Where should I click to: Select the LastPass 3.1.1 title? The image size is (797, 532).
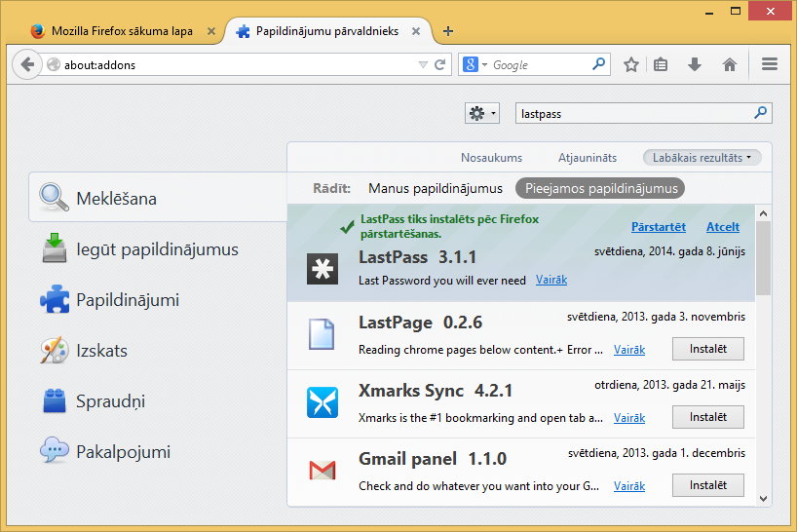pyautogui.click(x=417, y=257)
